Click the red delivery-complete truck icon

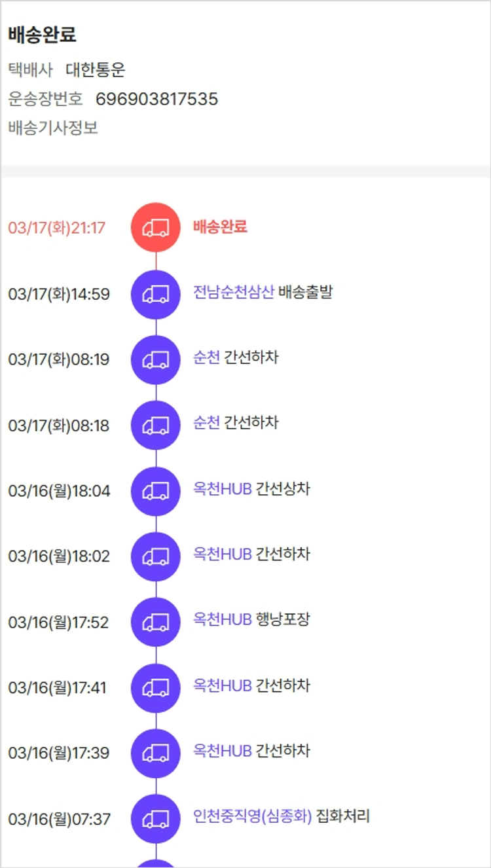pyautogui.click(x=156, y=227)
